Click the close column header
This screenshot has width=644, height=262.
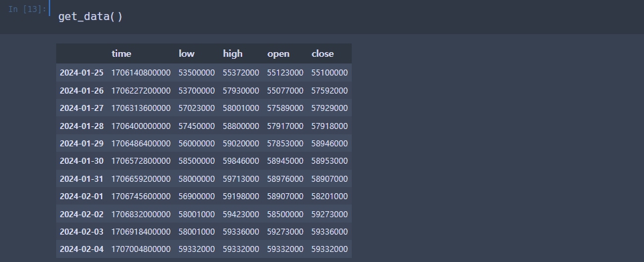point(322,53)
